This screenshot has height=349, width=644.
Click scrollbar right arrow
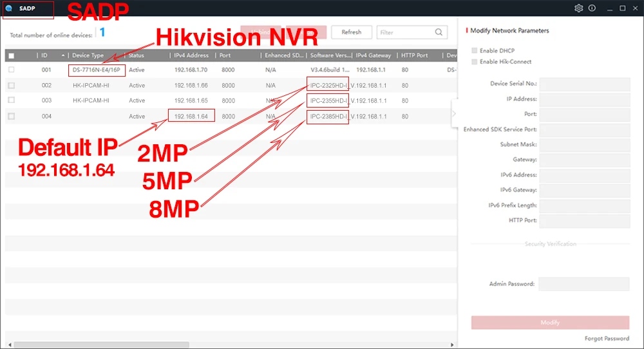[x=452, y=345]
